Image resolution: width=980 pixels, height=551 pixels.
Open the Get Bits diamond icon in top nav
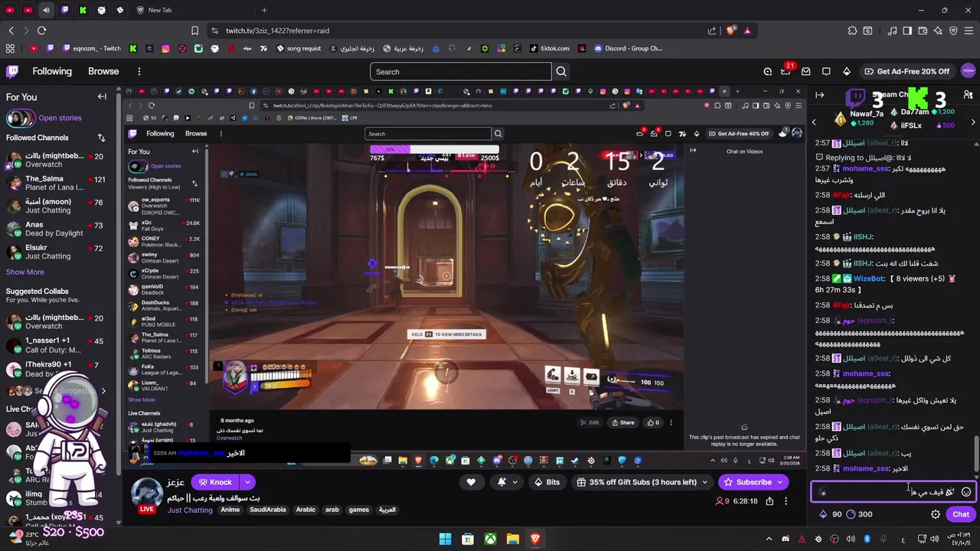(846, 71)
